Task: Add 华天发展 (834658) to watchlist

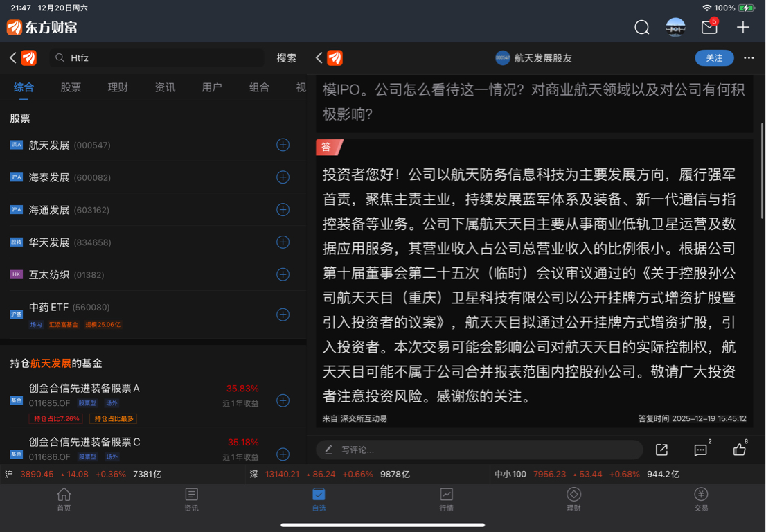Action: pyautogui.click(x=283, y=242)
